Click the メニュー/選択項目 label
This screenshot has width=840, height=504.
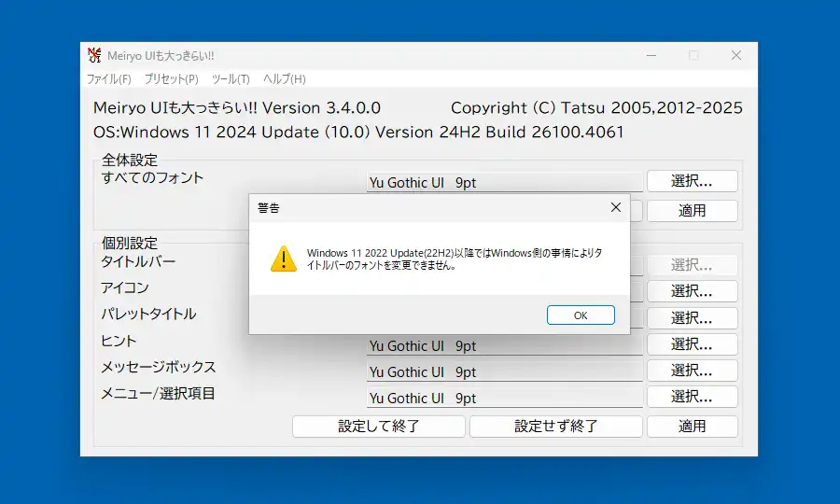pyautogui.click(x=158, y=393)
